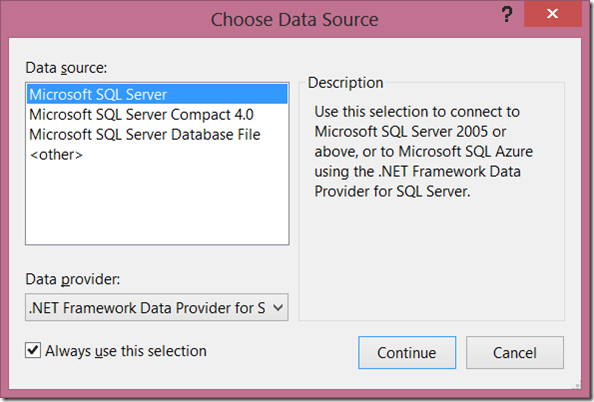Click the help question mark icon

[x=506, y=14]
